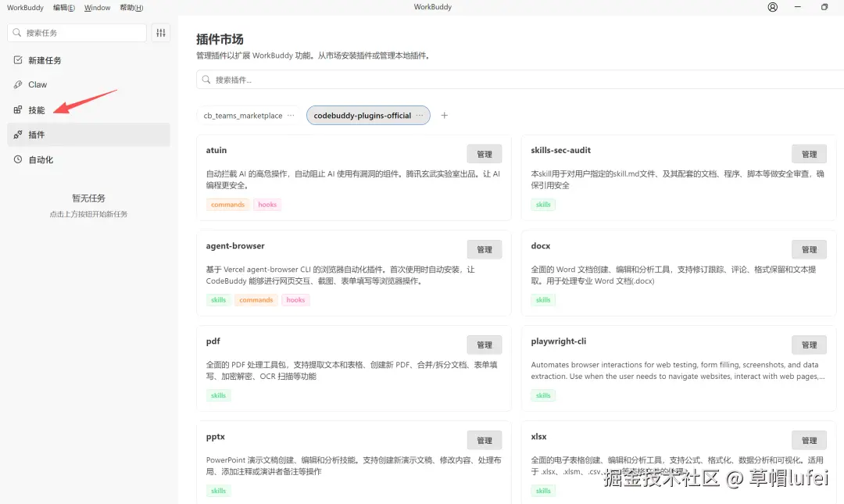Click the 新建任务 edit icon
This screenshot has width=844, height=504.
click(x=18, y=59)
